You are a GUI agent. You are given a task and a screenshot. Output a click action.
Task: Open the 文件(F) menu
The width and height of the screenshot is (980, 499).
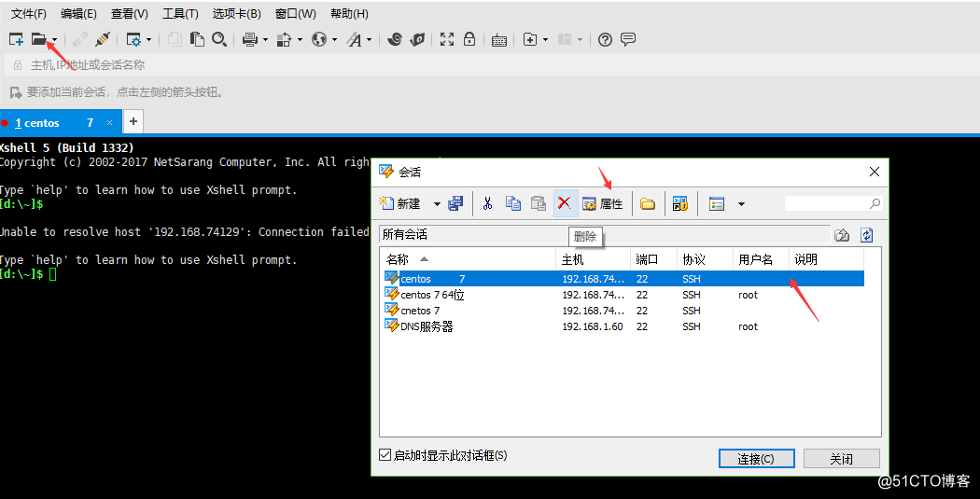29,13
